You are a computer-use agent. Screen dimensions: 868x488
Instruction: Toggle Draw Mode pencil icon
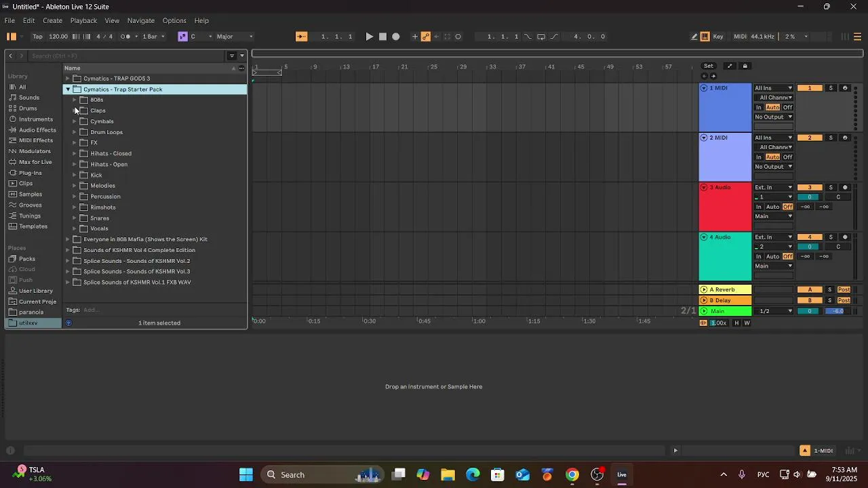pos(694,37)
